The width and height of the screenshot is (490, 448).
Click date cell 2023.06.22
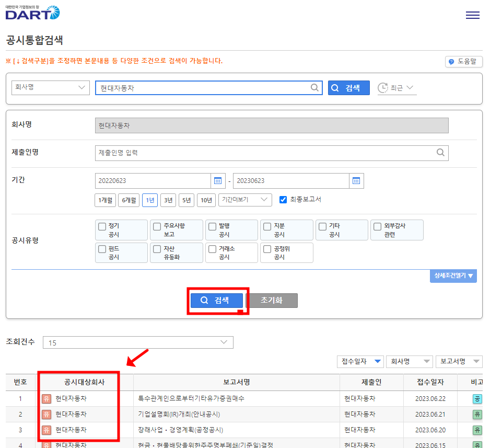point(430,399)
